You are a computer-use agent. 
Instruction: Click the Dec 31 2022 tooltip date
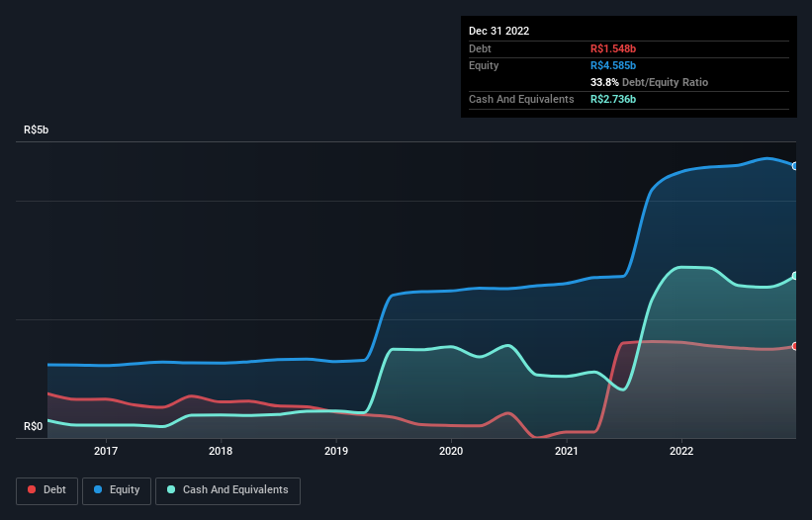(x=498, y=31)
